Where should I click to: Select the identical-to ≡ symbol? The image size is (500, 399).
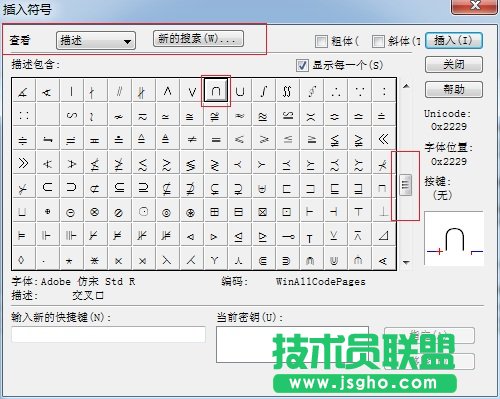[216, 138]
